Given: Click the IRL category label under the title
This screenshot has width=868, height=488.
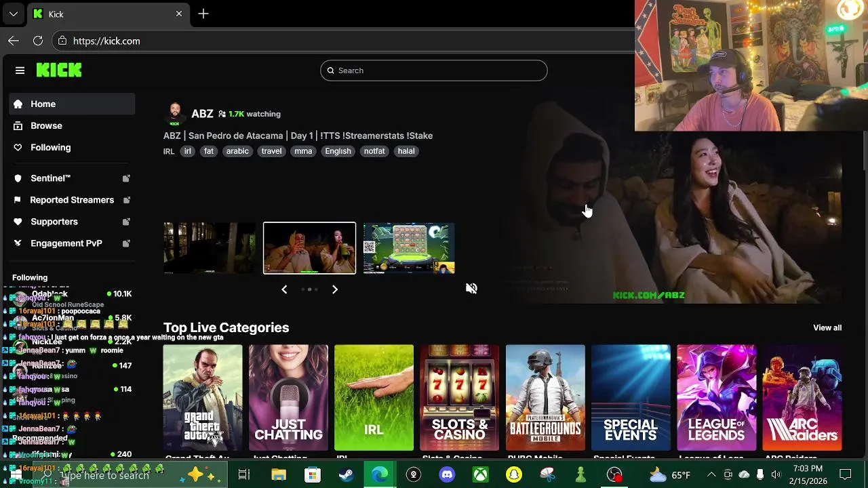Looking at the screenshot, I should click(x=169, y=151).
